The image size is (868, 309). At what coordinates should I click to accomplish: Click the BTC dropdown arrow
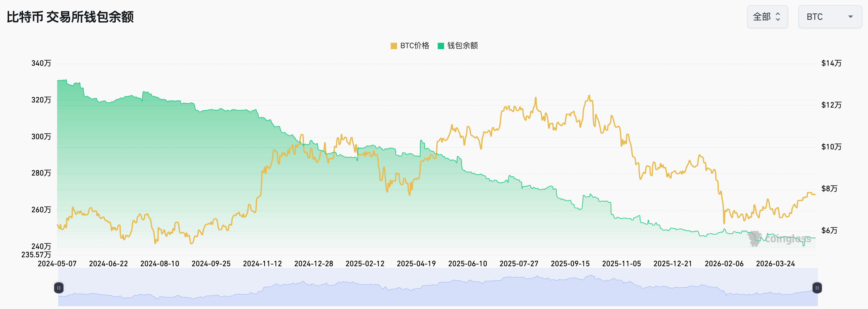point(850,17)
